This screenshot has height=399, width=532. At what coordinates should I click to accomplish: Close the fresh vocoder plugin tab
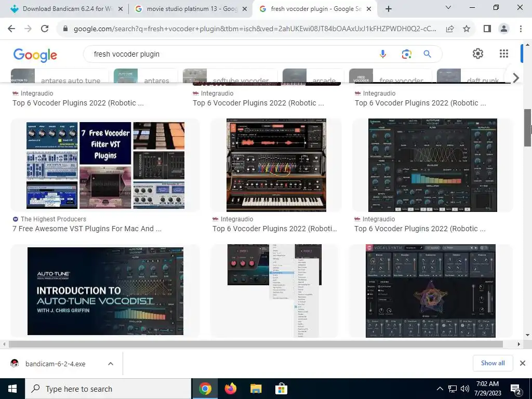(x=369, y=9)
